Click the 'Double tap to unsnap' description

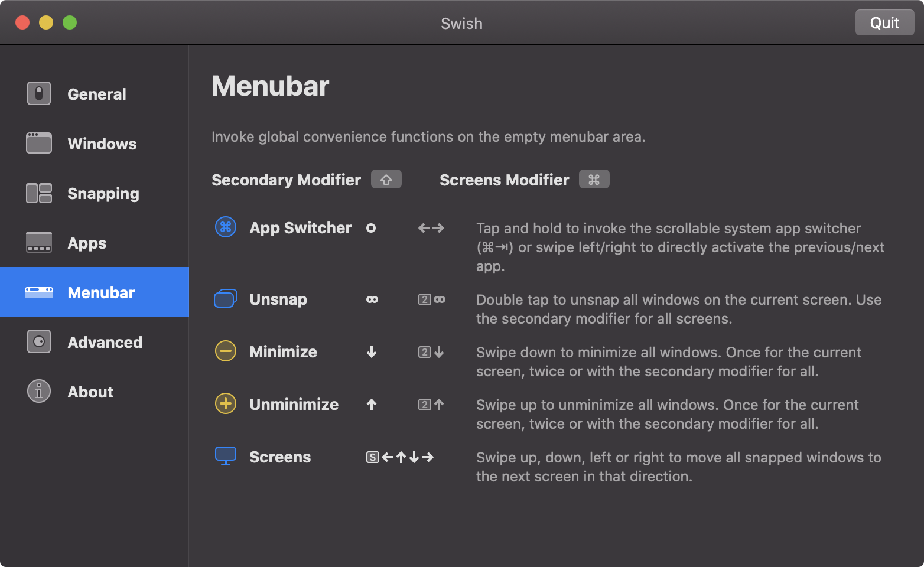679,309
